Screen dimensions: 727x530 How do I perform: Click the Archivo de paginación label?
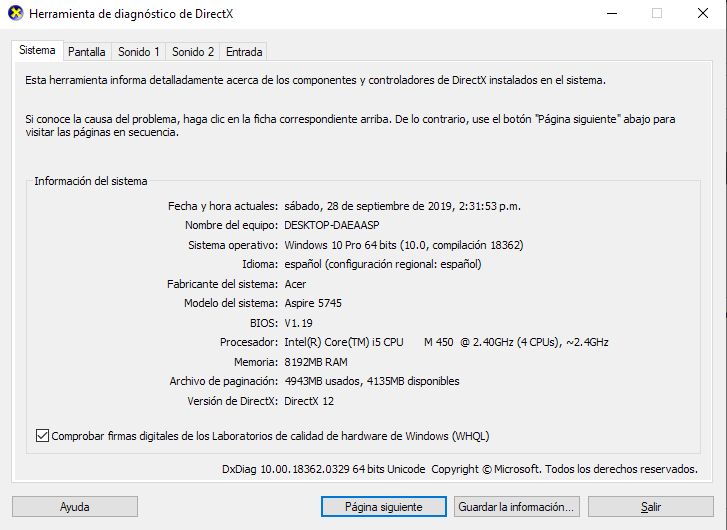tap(223, 381)
